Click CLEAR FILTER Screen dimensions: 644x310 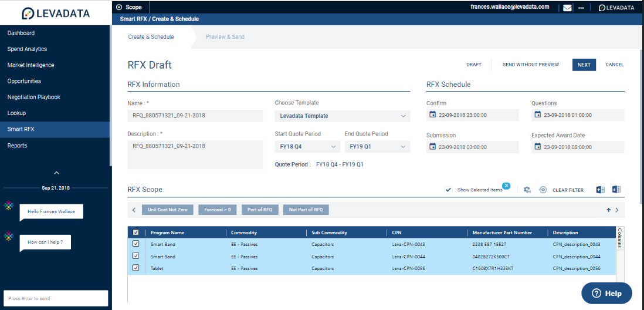coord(568,190)
